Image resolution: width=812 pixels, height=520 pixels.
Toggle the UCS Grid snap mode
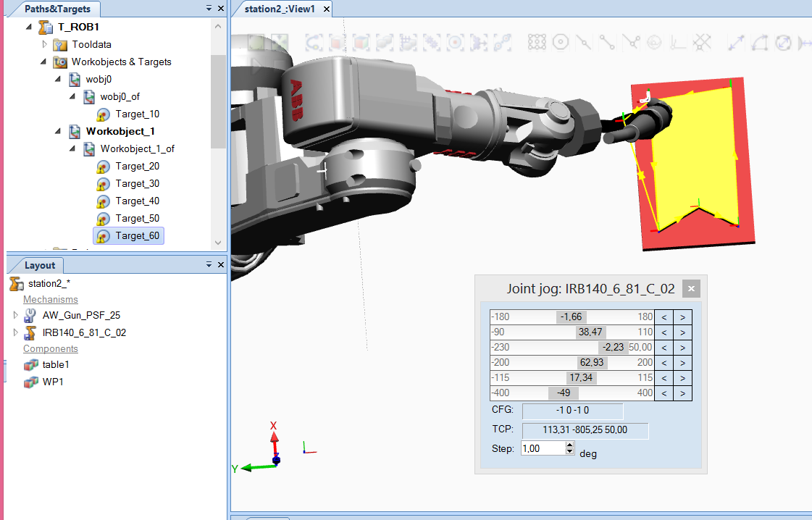(x=702, y=43)
